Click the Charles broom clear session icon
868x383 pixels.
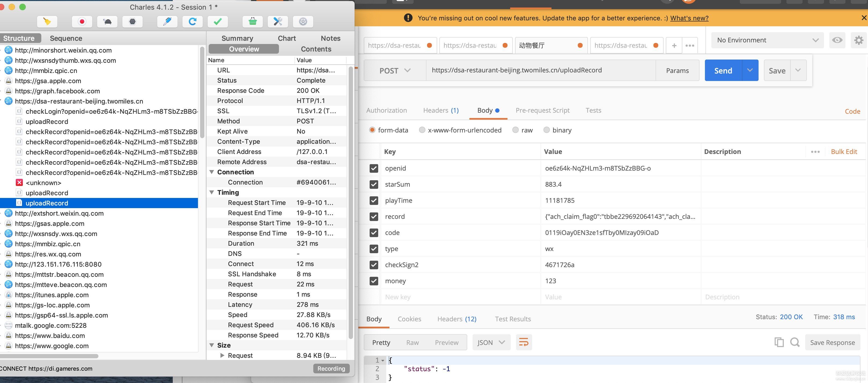47,22
